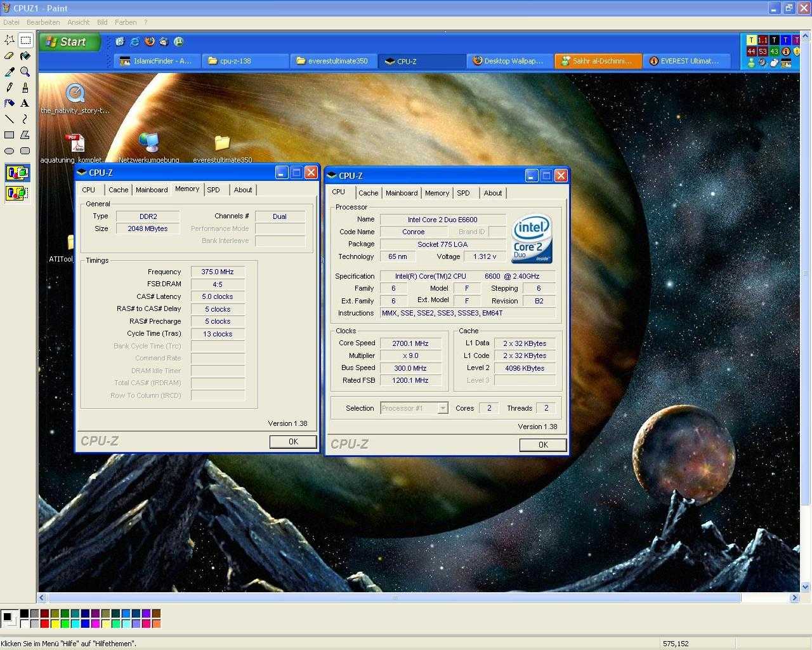Screen dimensions: 812x650
Task: Select the Magnifier tool
Action: pos(25,72)
